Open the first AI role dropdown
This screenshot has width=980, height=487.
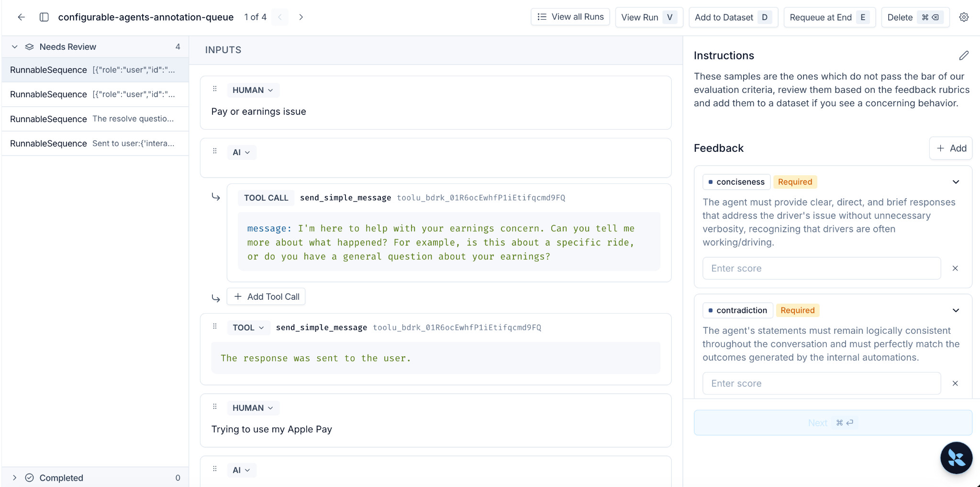241,152
